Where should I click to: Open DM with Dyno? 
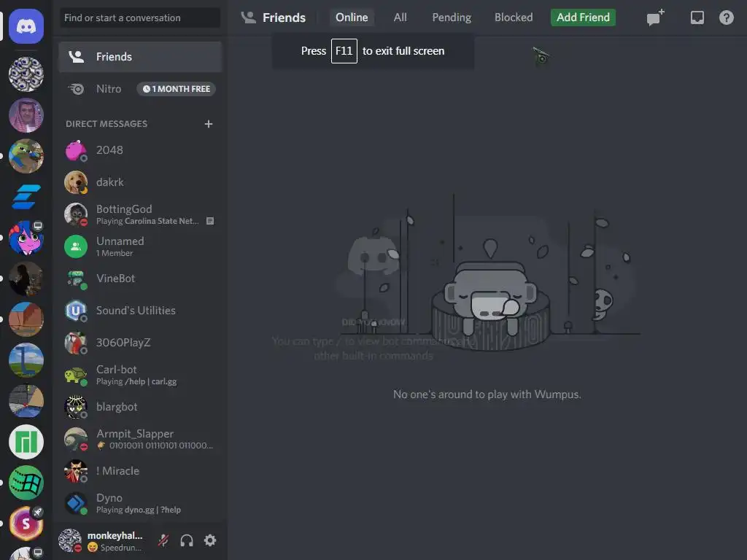(x=140, y=503)
